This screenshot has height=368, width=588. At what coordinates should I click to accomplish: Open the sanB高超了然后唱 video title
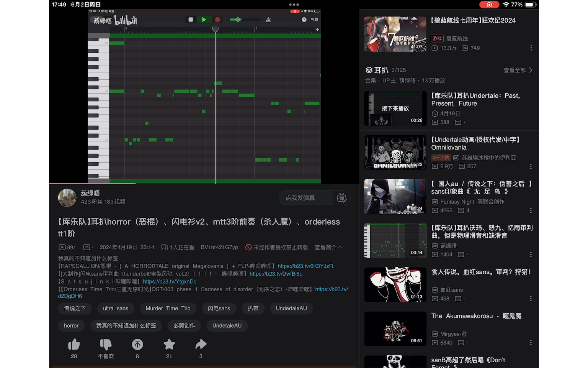coord(468,362)
